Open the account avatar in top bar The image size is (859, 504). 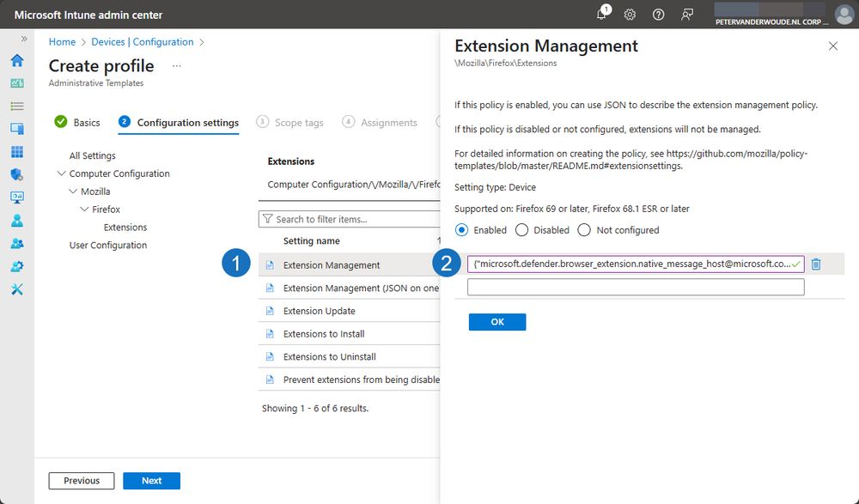[844, 15]
